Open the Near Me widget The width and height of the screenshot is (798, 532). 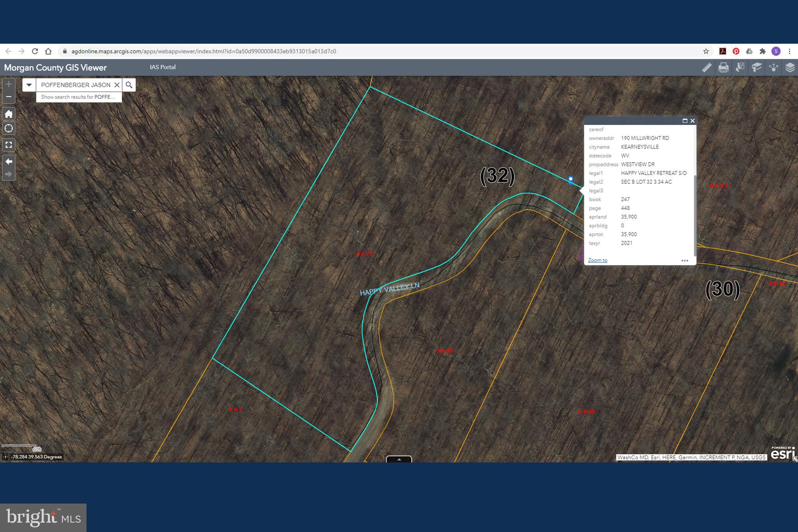click(773, 68)
